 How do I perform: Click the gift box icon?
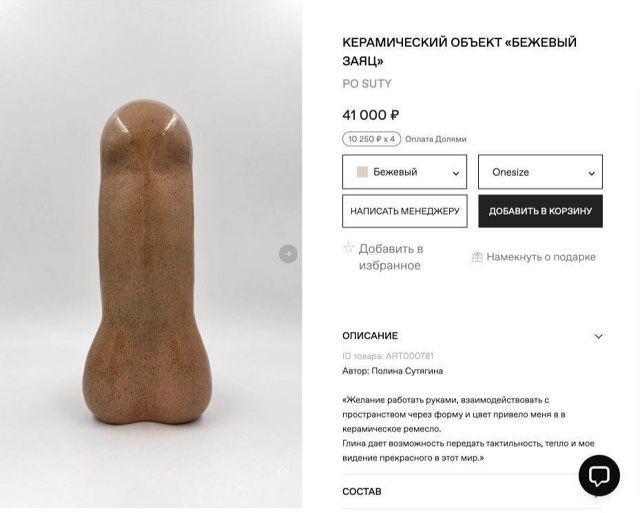point(477,257)
